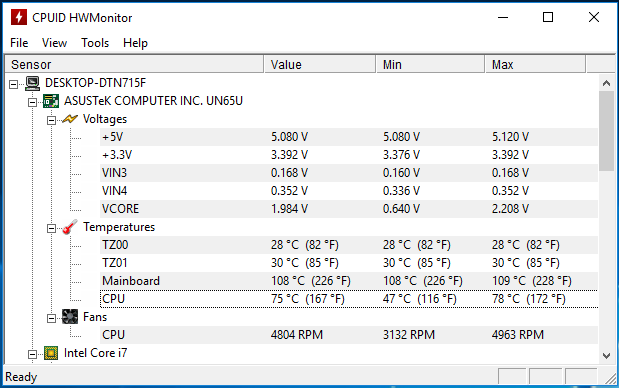Click Mainboard max 109 °C (228 °F)

click(532, 281)
